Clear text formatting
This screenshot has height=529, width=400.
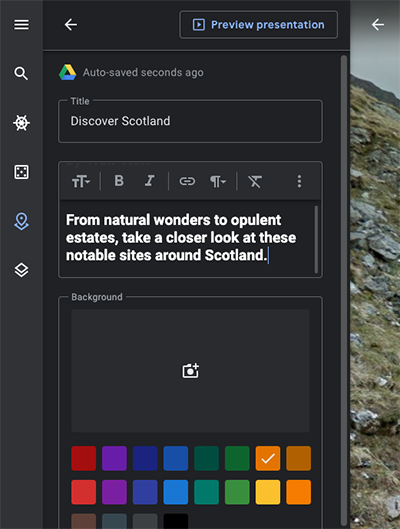coord(255,182)
